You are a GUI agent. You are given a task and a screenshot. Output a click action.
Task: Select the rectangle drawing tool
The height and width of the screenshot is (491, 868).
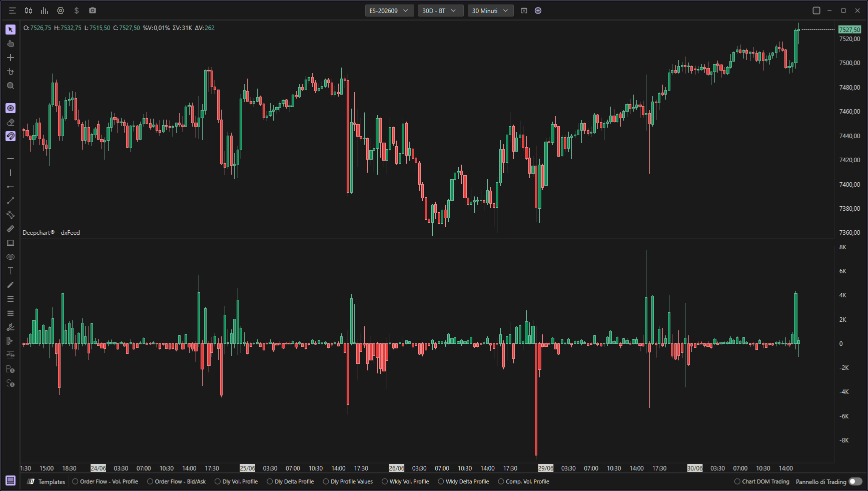(x=11, y=243)
